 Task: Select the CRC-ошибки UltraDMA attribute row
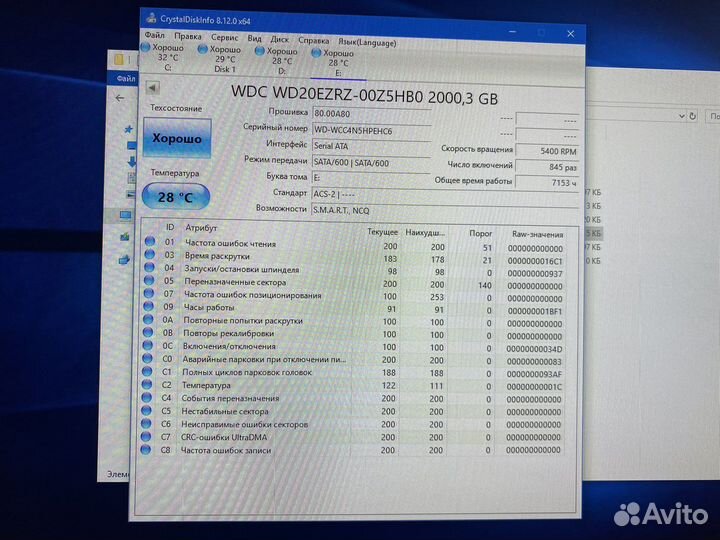coord(351,437)
